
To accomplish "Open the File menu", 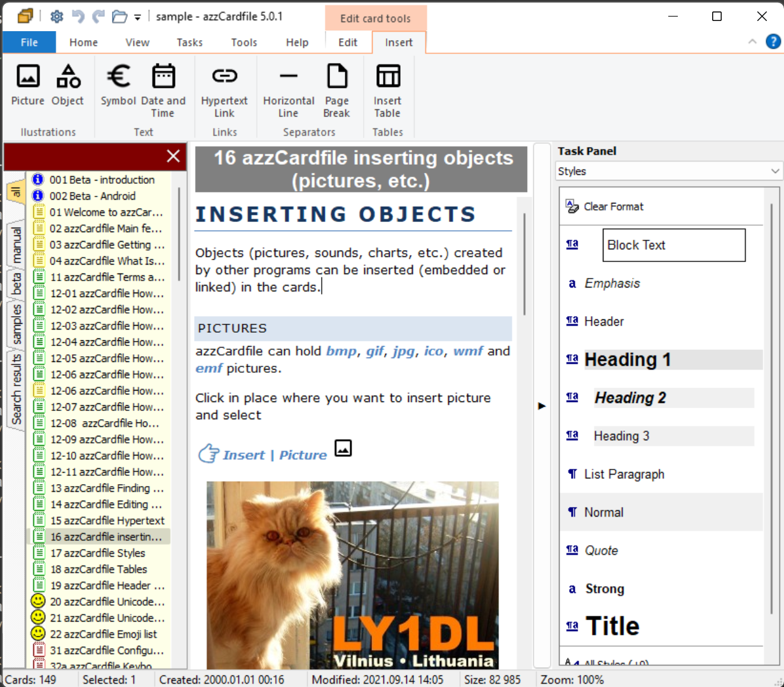I will [29, 42].
